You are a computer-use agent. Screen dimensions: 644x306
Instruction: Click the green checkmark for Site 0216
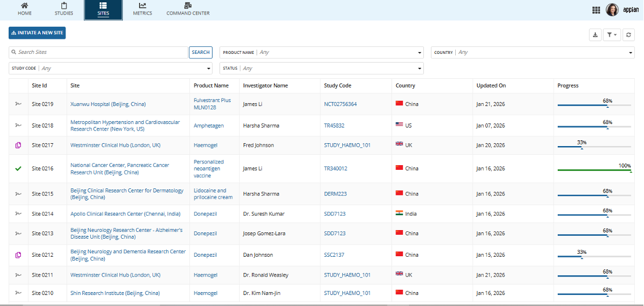tap(18, 169)
